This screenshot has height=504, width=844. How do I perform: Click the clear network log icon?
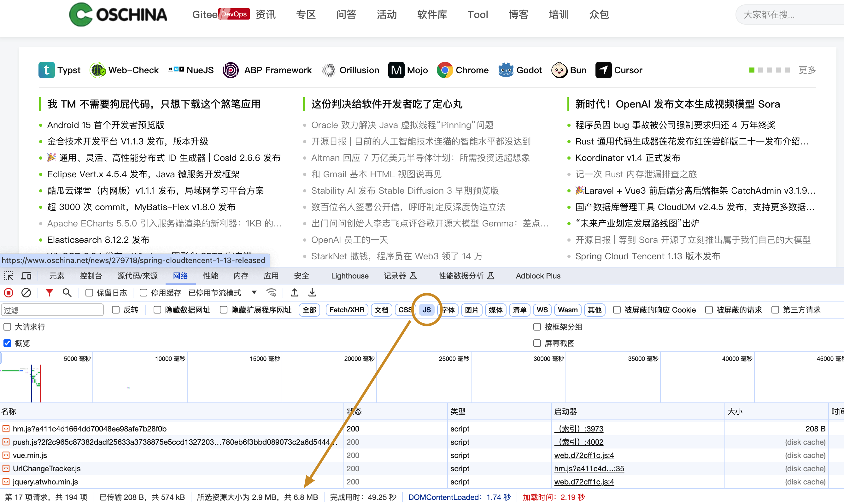(26, 292)
